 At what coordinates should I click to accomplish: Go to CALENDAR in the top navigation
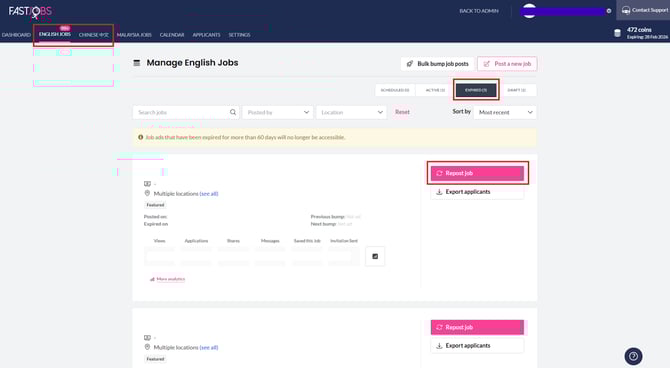pyautogui.click(x=172, y=35)
